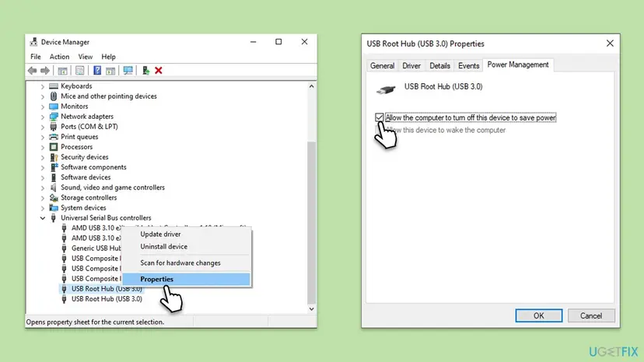Image resolution: width=644 pixels, height=362 pixels.
Task: Open the Help menu in Device Manager
Action: point(108,57)
